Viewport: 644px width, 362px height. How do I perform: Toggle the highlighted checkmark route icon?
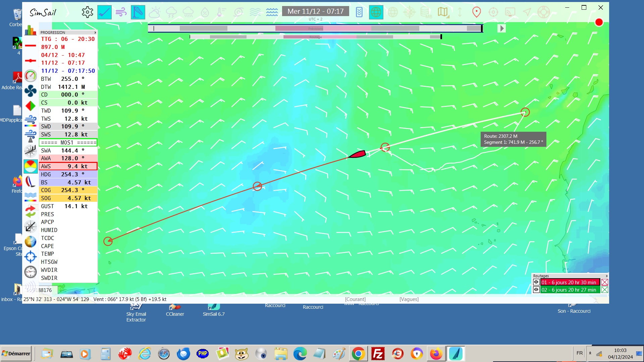coord(104,12)
